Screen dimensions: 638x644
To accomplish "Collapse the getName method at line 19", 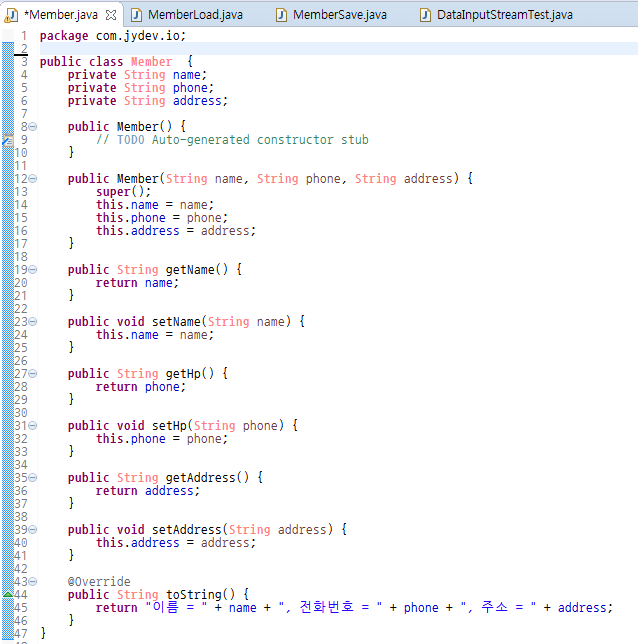I will 33,269.
